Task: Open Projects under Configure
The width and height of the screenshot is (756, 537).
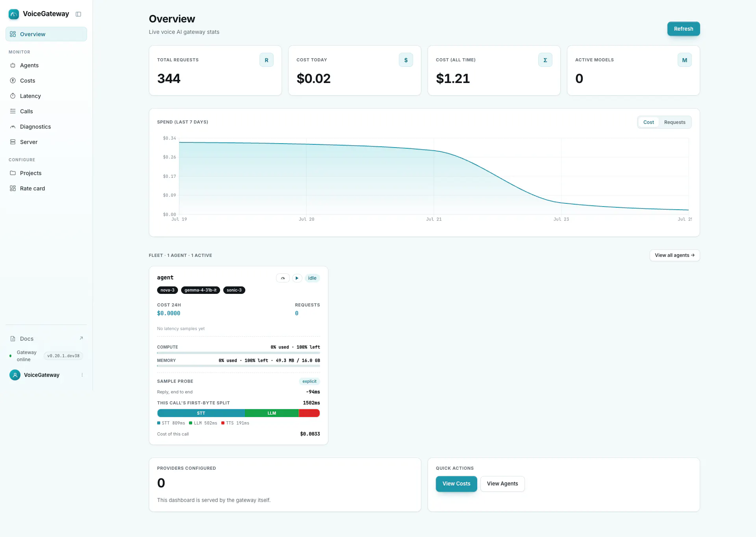Action: click(x=46, y=173)
